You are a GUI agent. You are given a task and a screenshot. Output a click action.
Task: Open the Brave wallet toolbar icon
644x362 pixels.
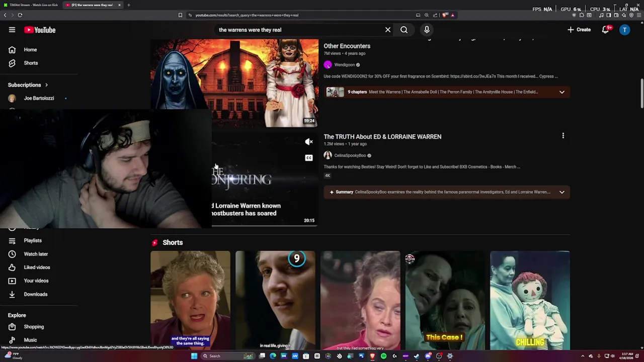616,15
